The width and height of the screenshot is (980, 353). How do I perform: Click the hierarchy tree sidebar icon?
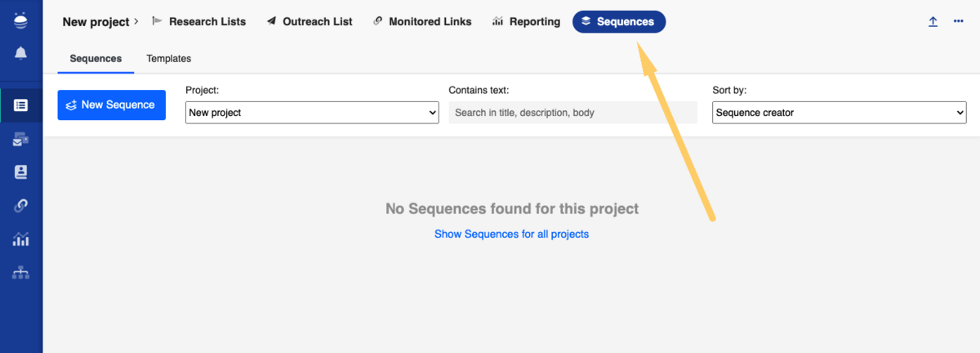point(20,273)
